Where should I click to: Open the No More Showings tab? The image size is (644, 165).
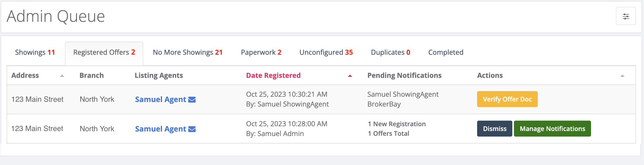[188, 52]
